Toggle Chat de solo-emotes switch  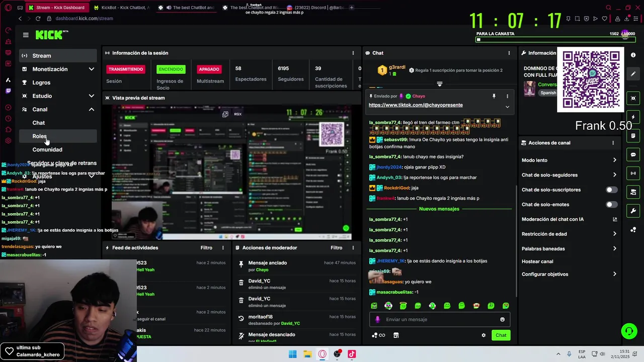click(611, 205)
